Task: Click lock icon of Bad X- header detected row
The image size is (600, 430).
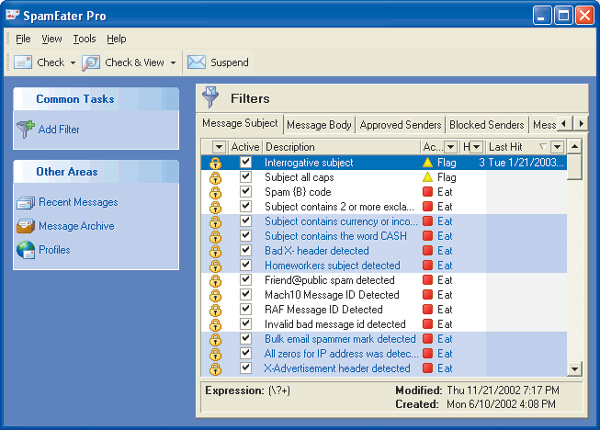Action: click(215, 251)
